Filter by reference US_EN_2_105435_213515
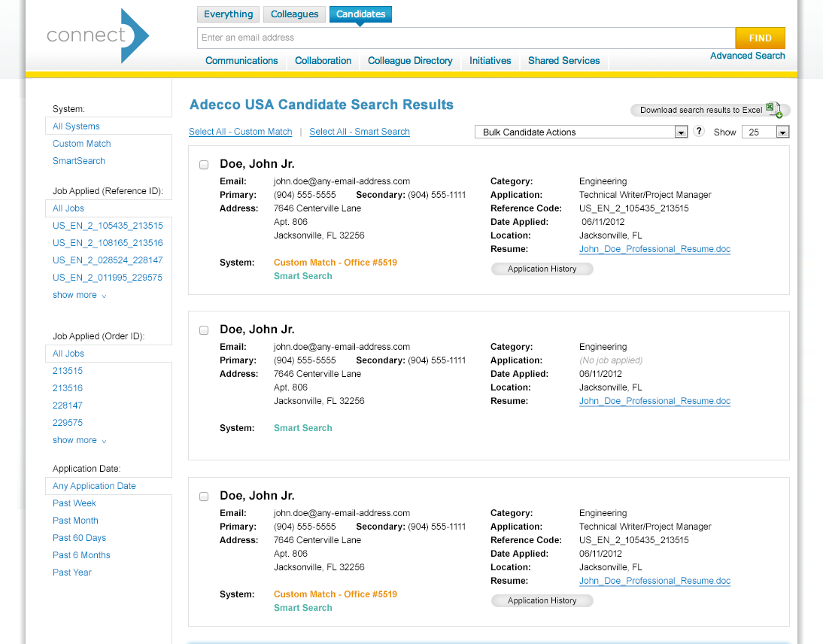The height and width of the screenshot is (644, 823). point(108,226)
